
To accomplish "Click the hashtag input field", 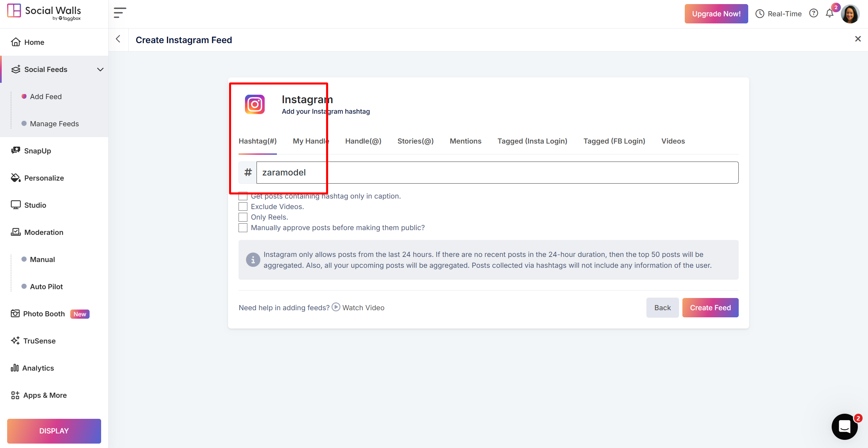I will tap(497, 173).
